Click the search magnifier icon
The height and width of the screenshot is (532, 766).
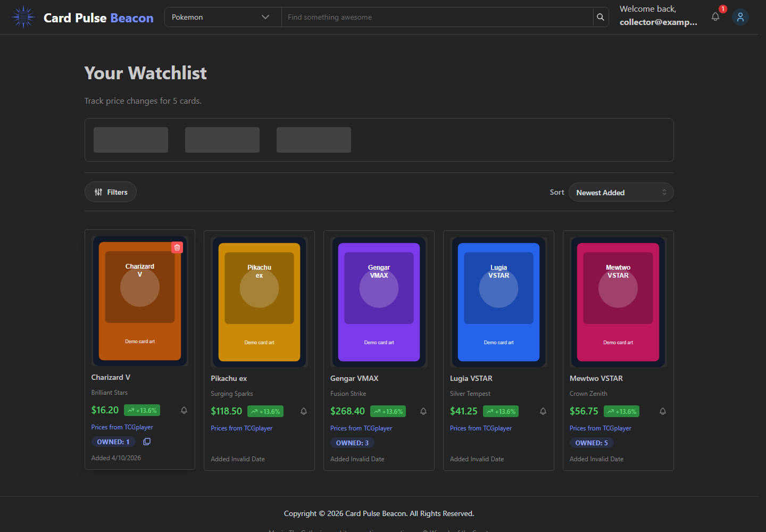tap(601, 17)
